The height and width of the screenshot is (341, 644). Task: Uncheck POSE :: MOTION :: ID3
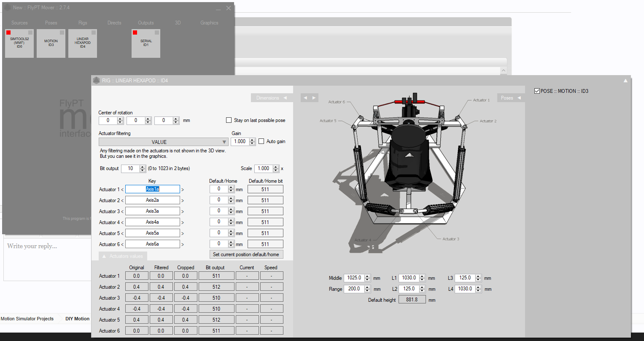click(x=537, y=91)
